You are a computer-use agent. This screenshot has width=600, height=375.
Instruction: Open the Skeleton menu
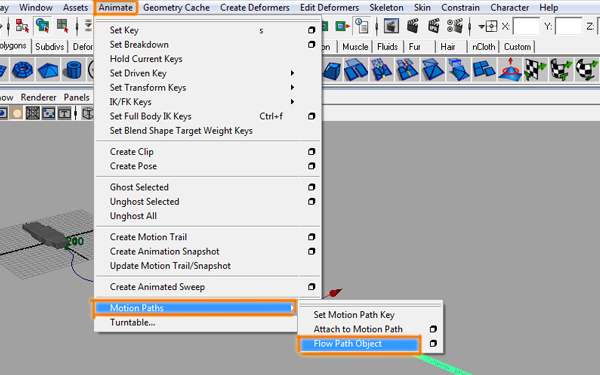[386, 7]
